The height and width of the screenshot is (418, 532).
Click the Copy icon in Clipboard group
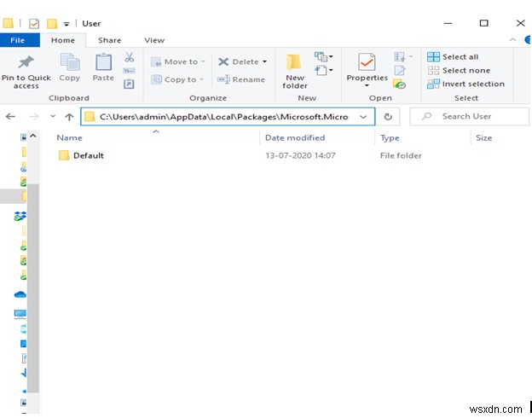coord(70,61)
